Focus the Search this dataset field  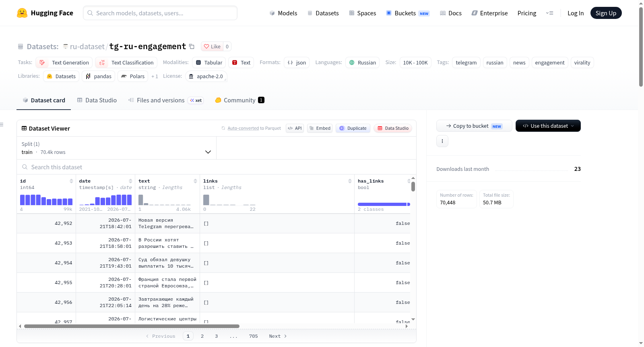217,167
